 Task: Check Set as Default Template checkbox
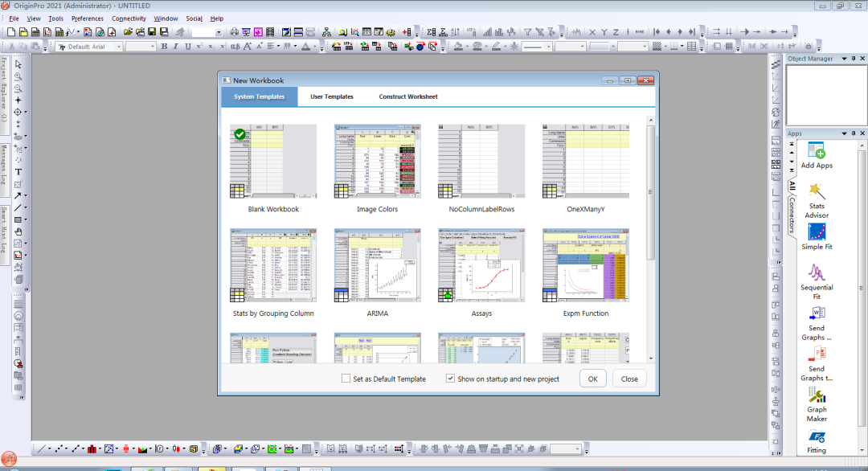pos(346,379)
